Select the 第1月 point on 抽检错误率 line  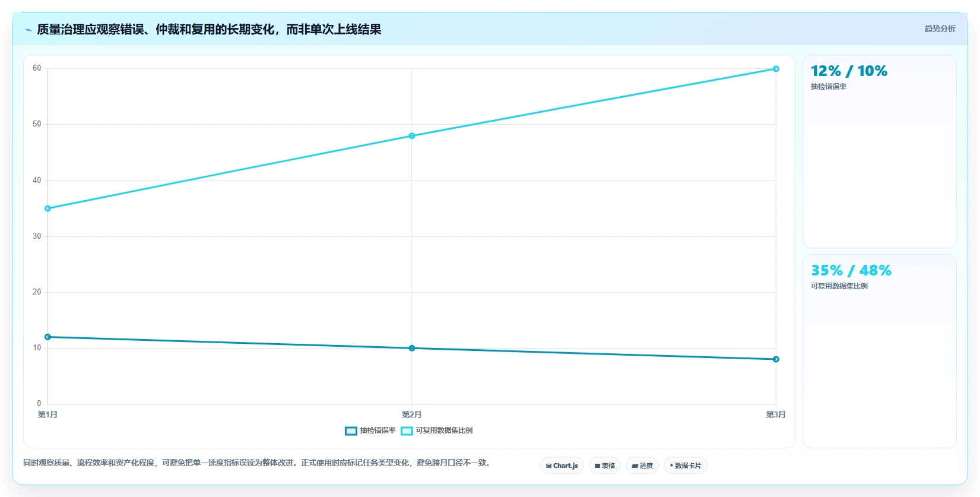(x=47, y=337)
